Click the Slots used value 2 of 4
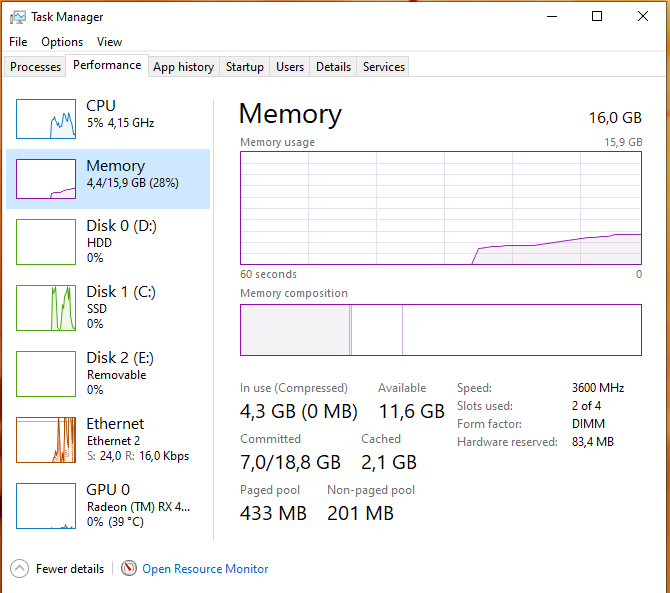The width and height of the screenshot is (670, 593). click(x=586, y=405)
